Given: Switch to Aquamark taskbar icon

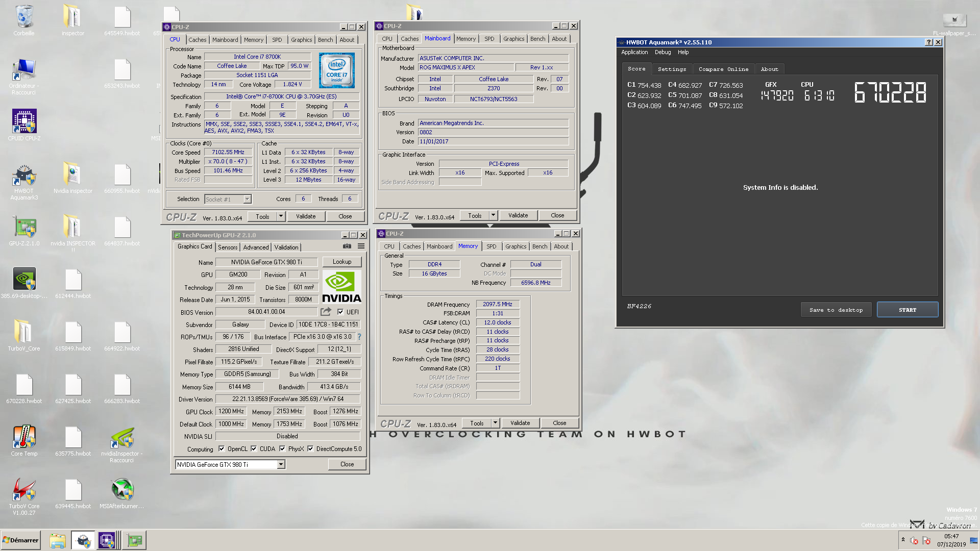Looking at the screenshot, I should 83,540.
